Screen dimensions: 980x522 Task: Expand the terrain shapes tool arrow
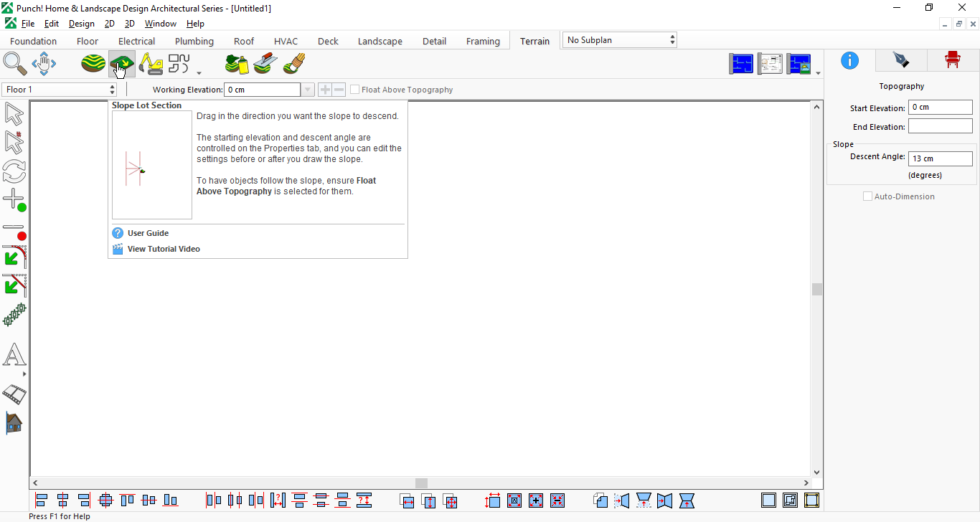199,72
